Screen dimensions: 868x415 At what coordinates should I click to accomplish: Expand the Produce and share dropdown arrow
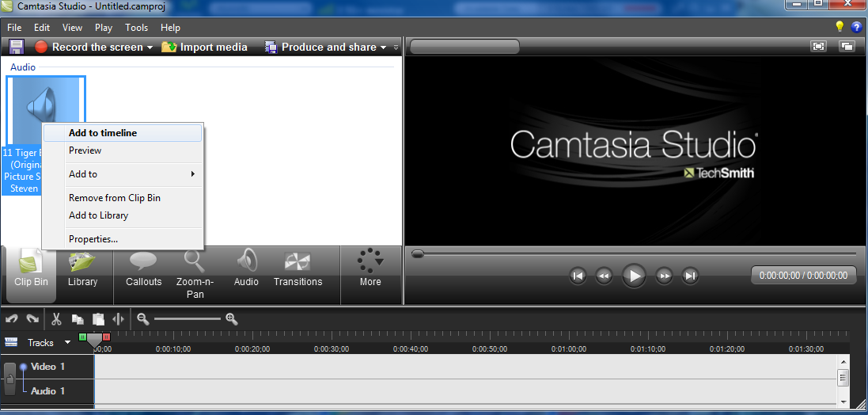pos(383,48)
